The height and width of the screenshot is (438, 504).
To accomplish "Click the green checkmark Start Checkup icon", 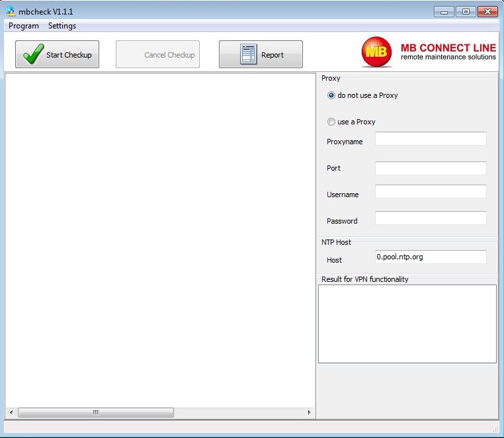I will click(x=34, y=54).
